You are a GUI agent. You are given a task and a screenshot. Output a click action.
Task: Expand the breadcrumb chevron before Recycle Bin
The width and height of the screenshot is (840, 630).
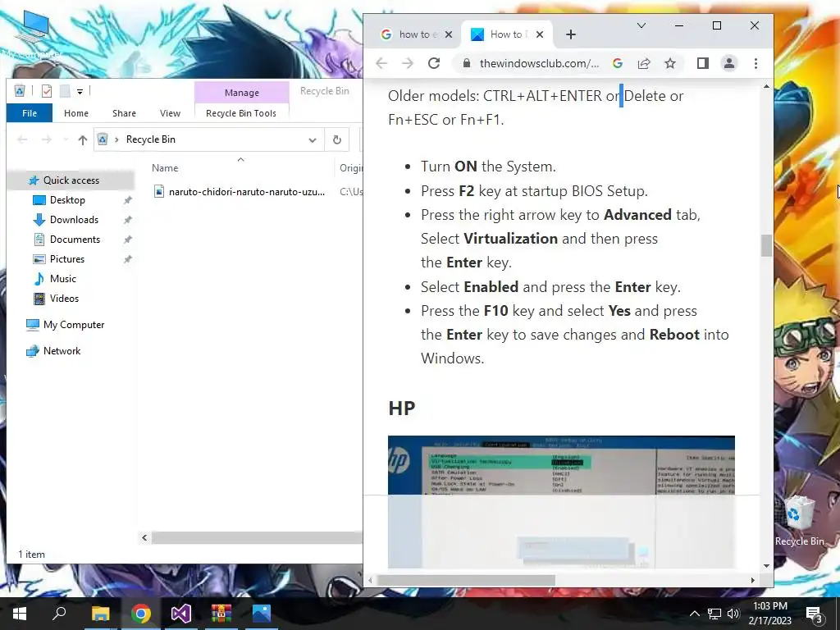tap(116, 139)
